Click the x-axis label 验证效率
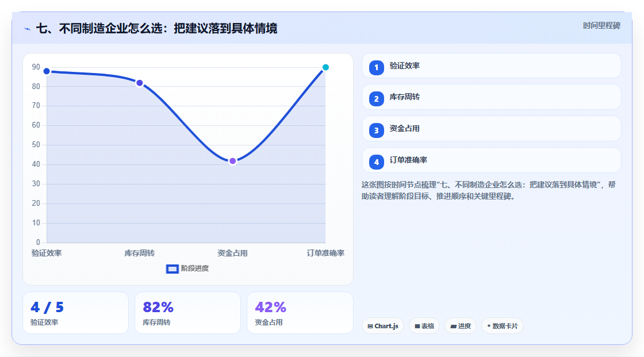This screenshot has width=644, height=357. click(47, 254)
